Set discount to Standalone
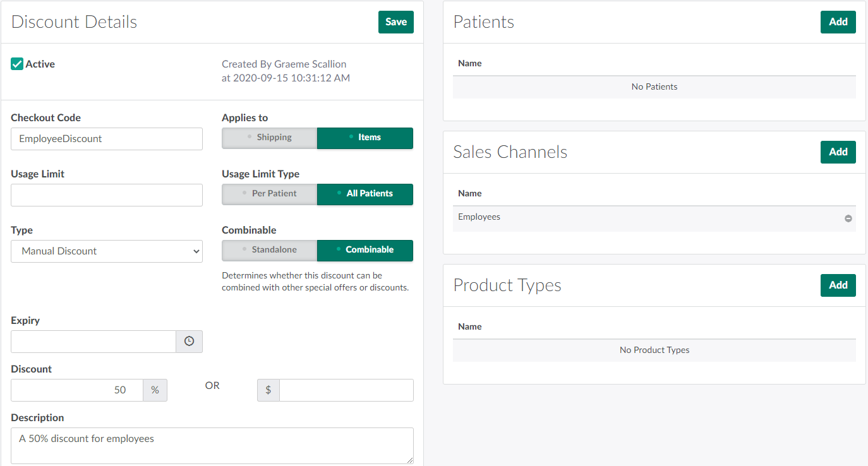868x466 pixels. [269, 250]
